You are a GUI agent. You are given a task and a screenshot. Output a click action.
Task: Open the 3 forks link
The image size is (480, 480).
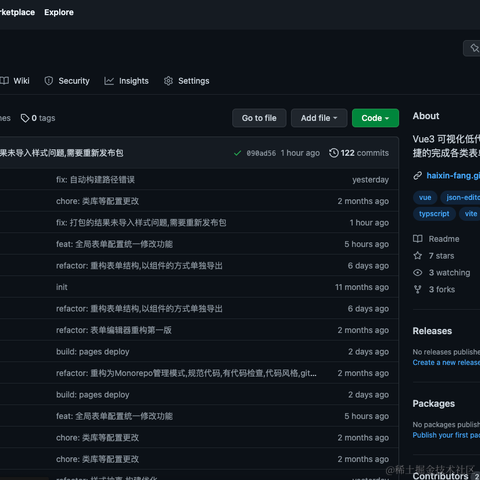(x=442, y=289)
